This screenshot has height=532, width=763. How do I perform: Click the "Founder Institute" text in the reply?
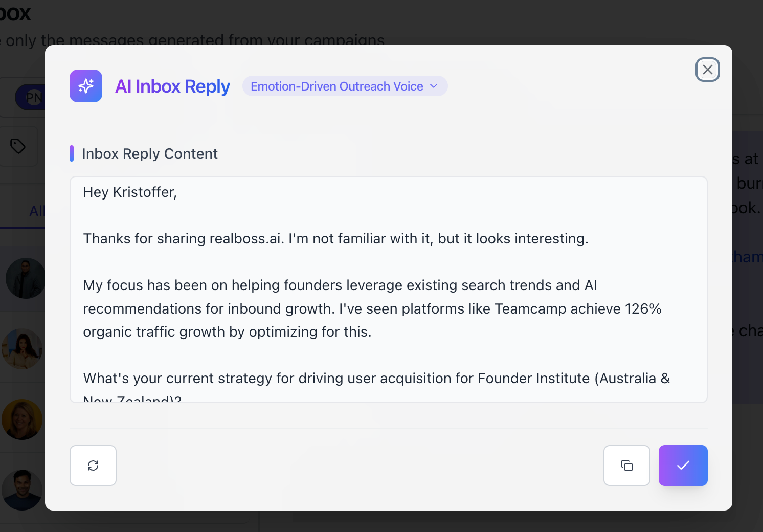[533, 379]
